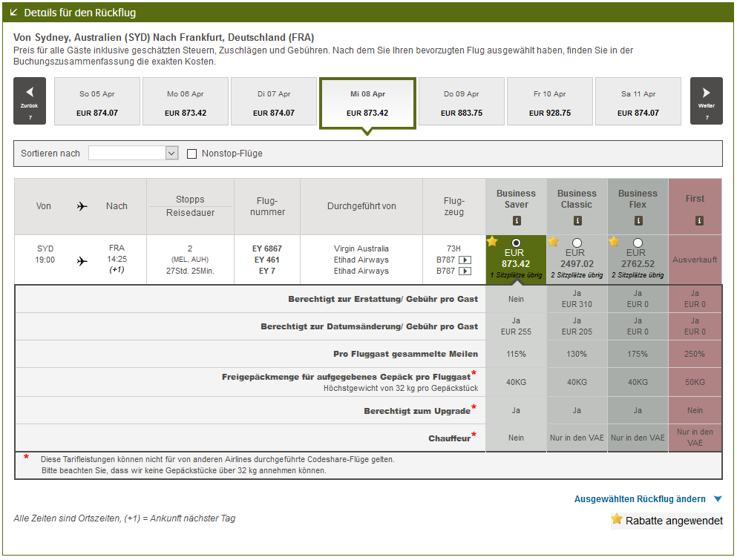Open aircraft details icon for flight EY 7
This screenshot has width=737, height=560.
(x=465, y=271)
